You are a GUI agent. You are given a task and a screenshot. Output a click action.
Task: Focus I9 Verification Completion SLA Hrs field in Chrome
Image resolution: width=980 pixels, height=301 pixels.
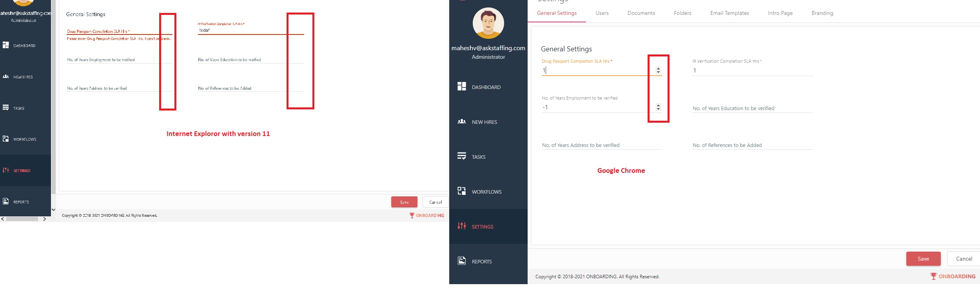(x=753, y=71)
